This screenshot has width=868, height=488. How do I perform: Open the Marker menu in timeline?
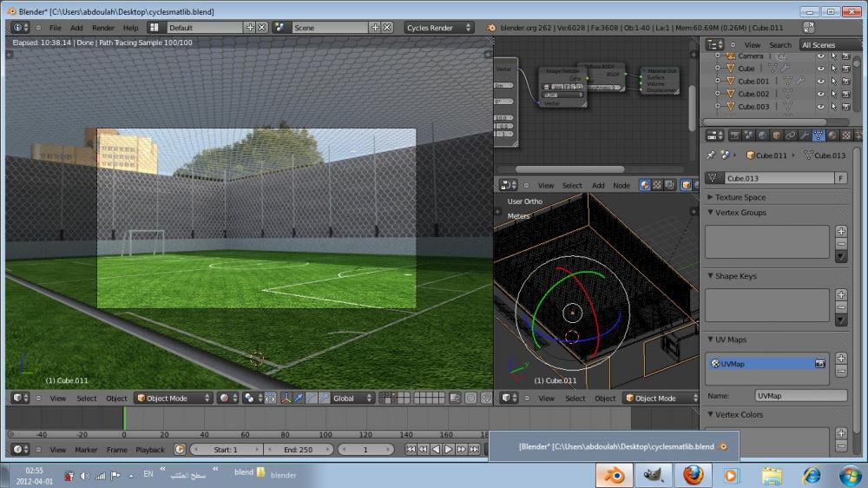click(x=86, y=449)
